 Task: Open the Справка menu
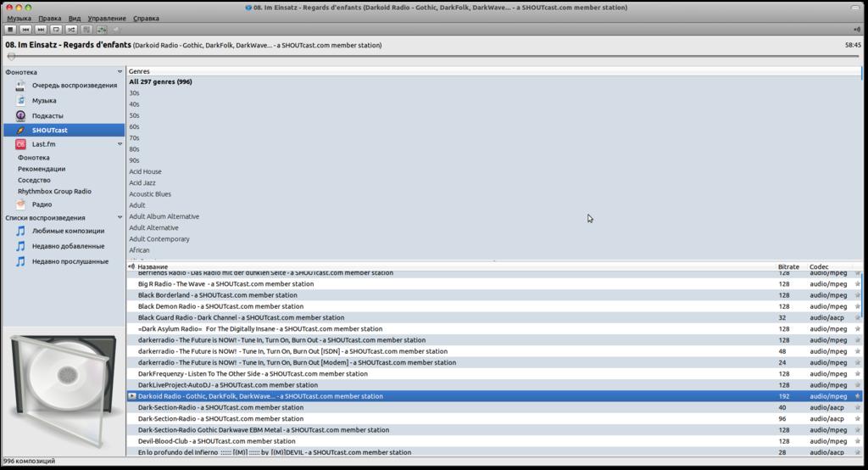(x=146, y=19)
